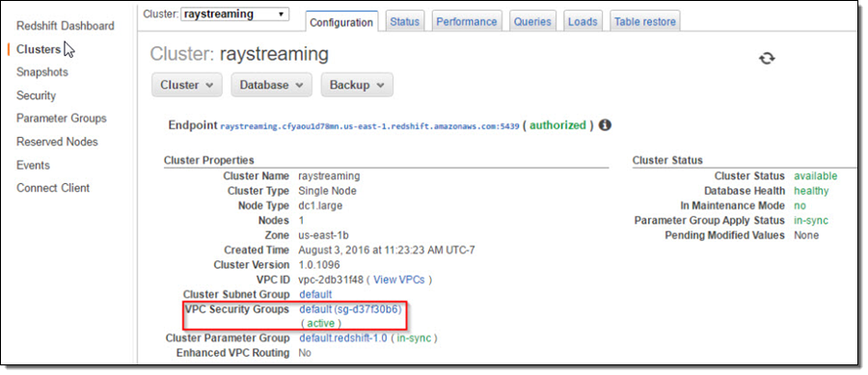Expand the Database dropdown button
The image size is (868, 375).
(x=271, y=85)
